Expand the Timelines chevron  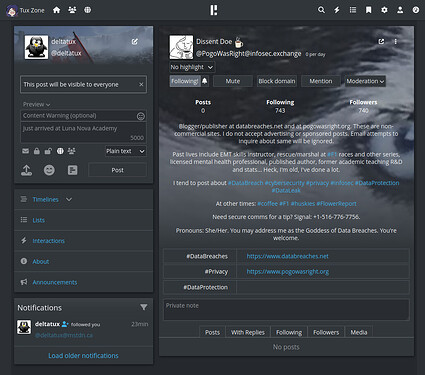[69, 199]
